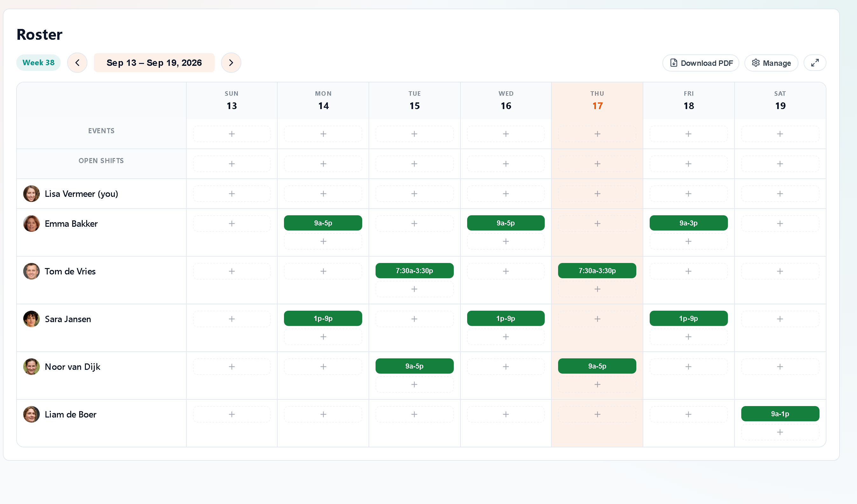Open Tom de Vries' Thursday 7:30a-3:30p shift

coord(597,270)
